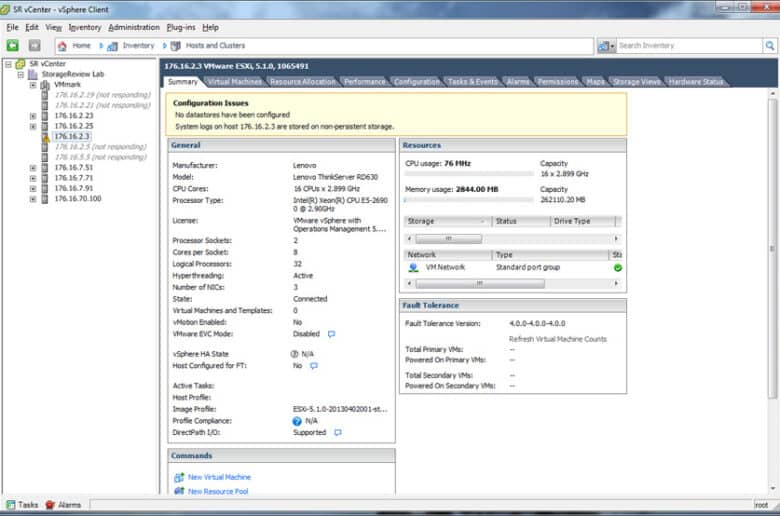Click the Tasks button in status bar
Viewport: 780px width, 516px height.
pyautogui.click(x=22, y=505)
